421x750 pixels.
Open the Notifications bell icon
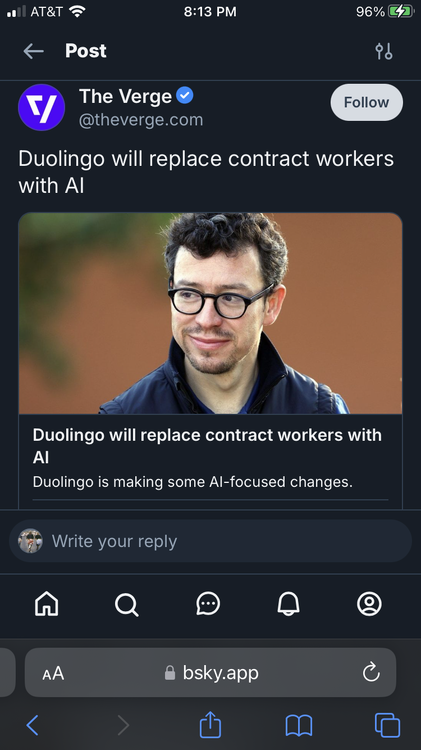288,604
